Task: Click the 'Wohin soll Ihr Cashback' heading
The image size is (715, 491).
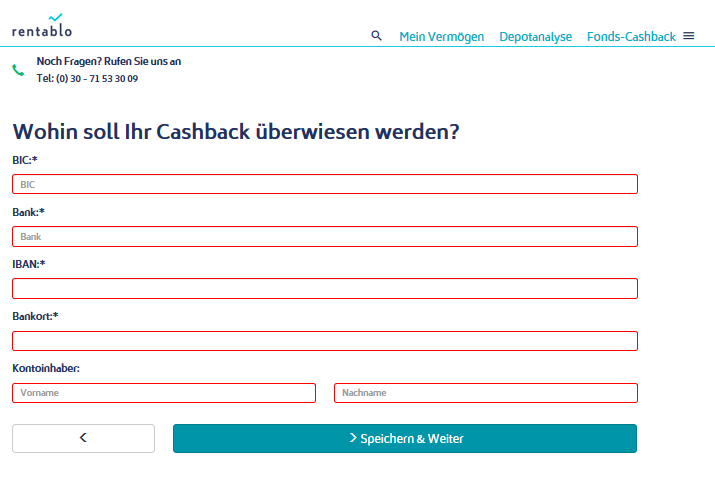Action: 236,132
